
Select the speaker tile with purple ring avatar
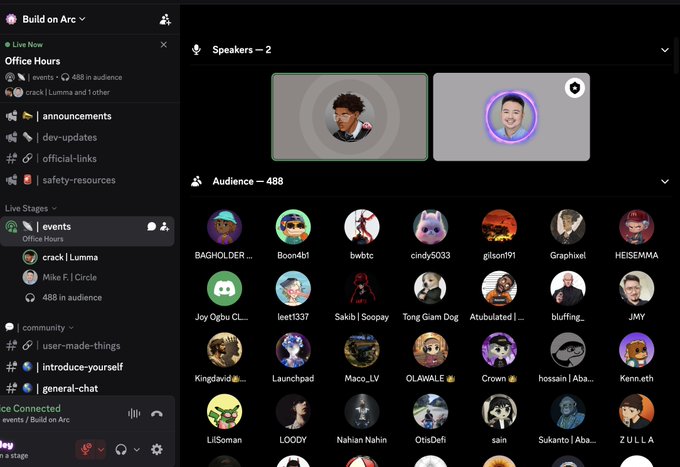pos(511,117)
